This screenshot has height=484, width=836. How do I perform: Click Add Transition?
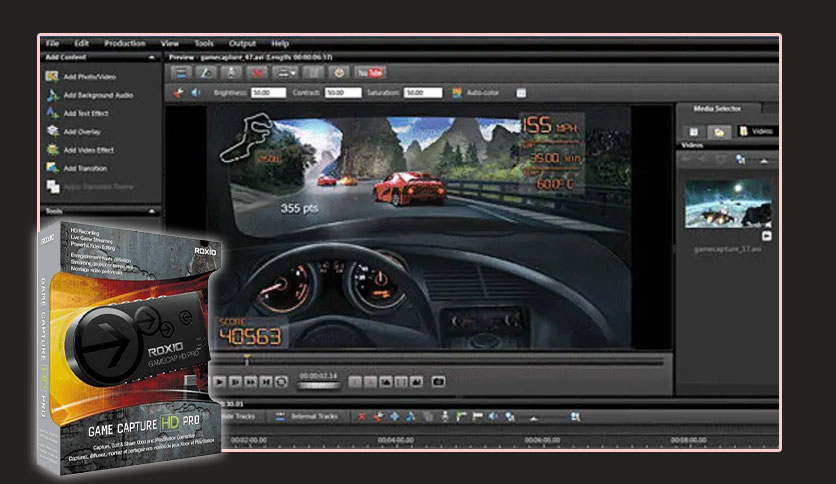(x=85, y=168)
